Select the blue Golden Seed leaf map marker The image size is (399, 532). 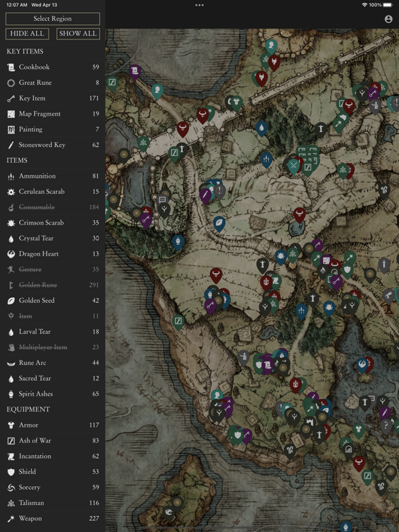click(219, 224)
